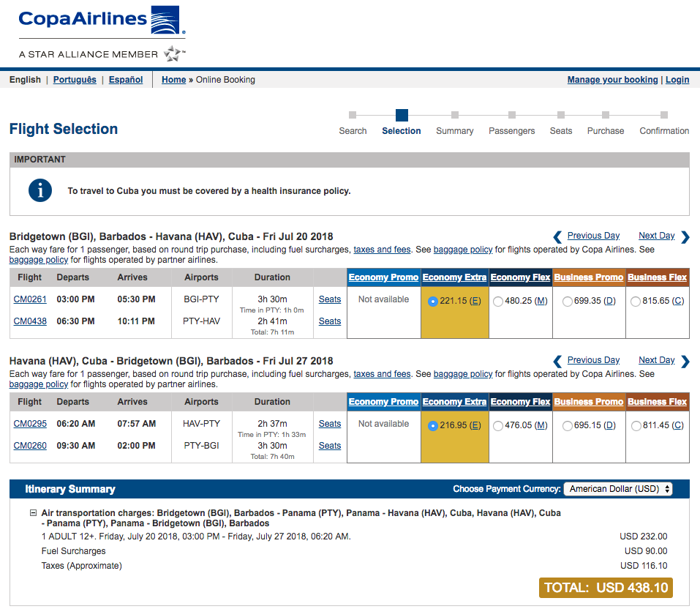
Task: Click fare class (M) link for 476.05
Action: [x=541, y=425]
